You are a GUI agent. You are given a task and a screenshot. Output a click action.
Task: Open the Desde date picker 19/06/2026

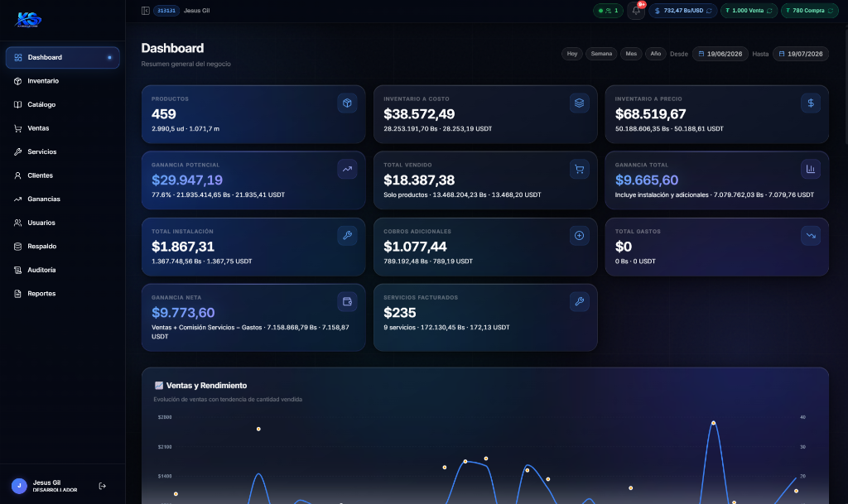pyautogui.click(x=720, y=54)
